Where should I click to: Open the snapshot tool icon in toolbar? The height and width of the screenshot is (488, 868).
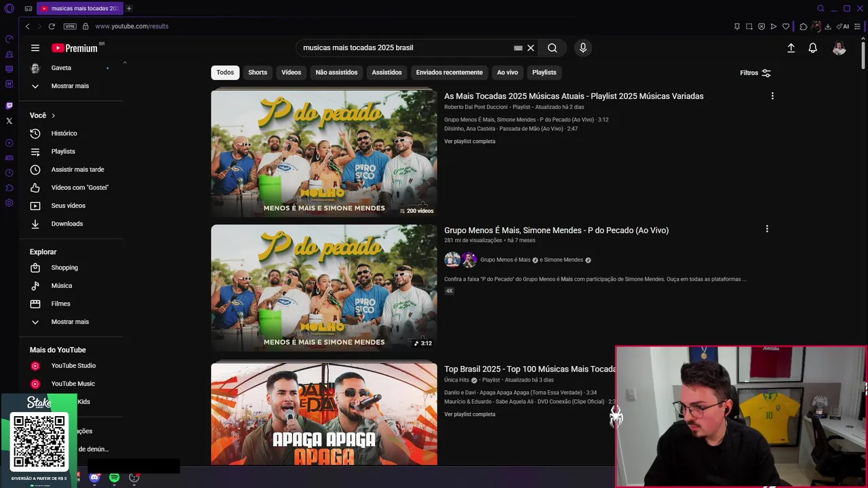pos(749,26)
